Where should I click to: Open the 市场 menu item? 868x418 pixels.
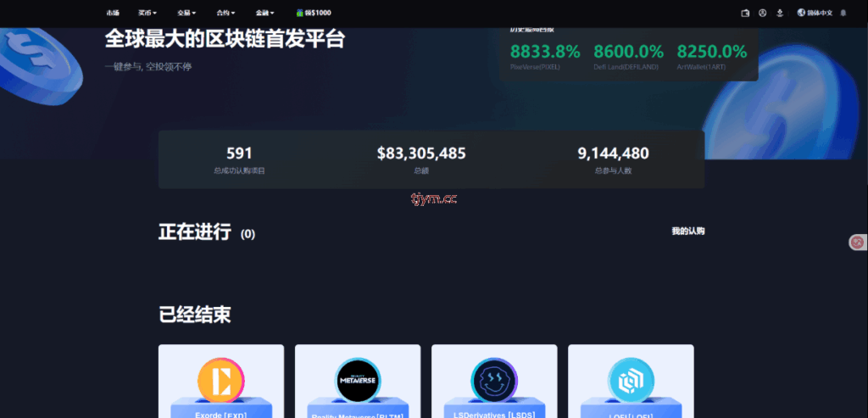pos(113,14)
